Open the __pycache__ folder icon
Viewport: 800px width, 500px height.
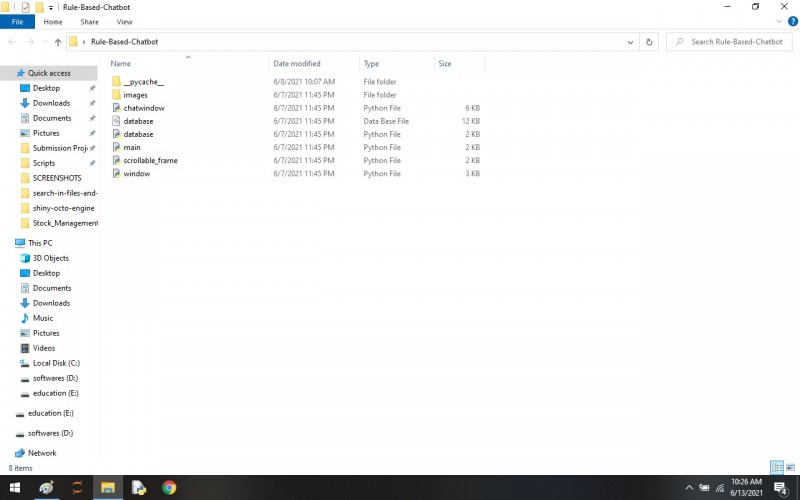coord(116,82)
